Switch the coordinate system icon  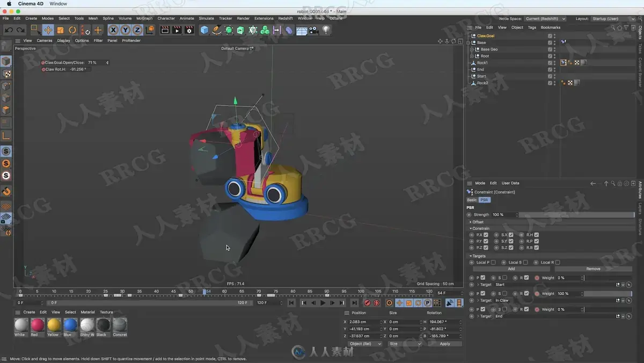click(150, 30)
